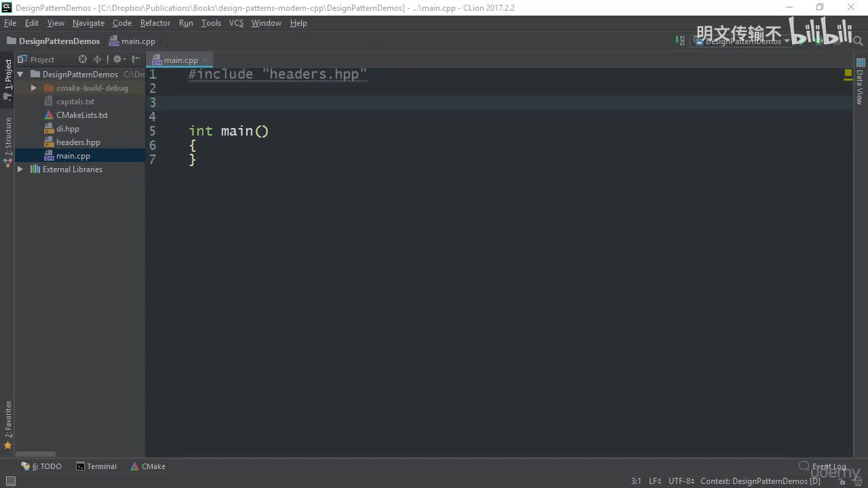This screenshot has width=868, height=488.
Task: Restore down the CLion window
Action: (820, 7)
